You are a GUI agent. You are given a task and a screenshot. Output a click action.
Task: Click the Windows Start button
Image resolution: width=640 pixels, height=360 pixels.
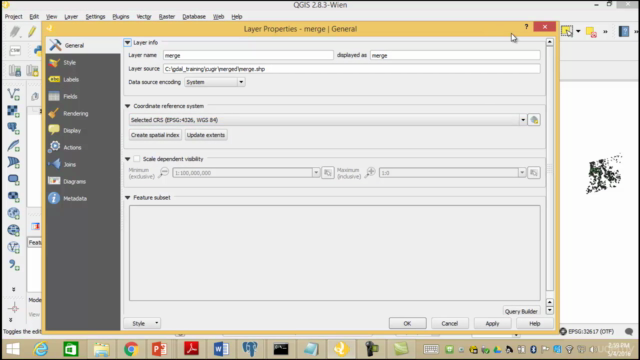[x=13, y=349]
